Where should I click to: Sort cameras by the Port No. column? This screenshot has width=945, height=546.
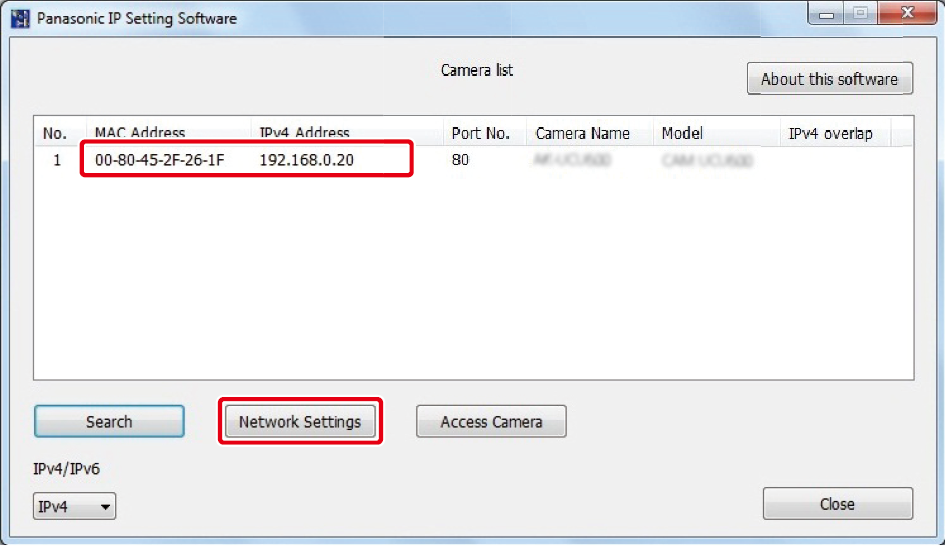tap(480, 133)
